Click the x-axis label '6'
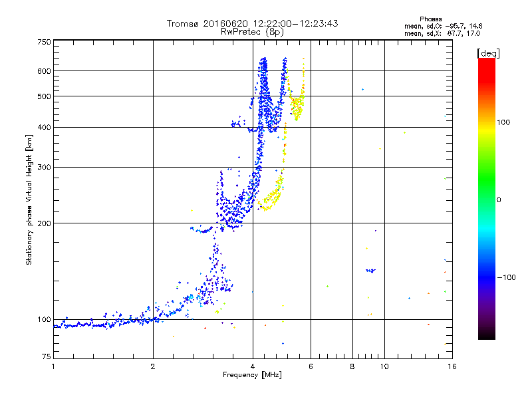 pos(311,366)
